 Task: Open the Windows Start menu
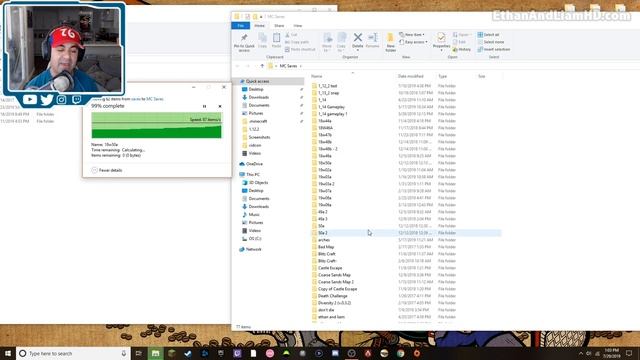tap(8, 353)
